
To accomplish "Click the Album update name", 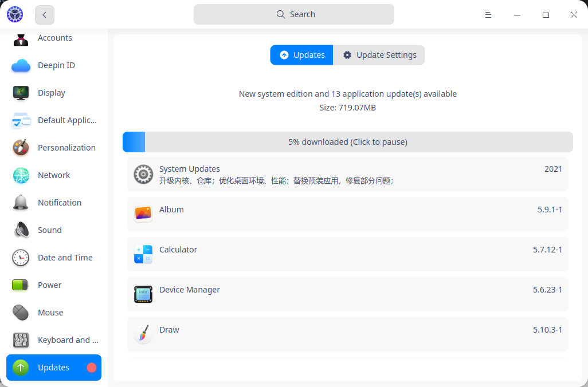I will point(171,210).
